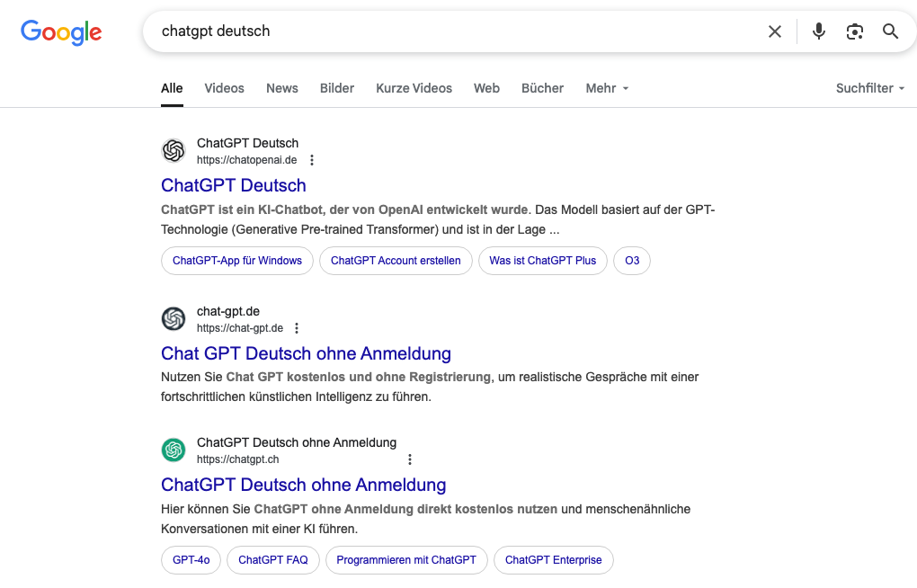This screenshot has width=917, height=588.
Task: Clear the search query with the X icon
Action: pyautogui.click(x=775, y=31)
